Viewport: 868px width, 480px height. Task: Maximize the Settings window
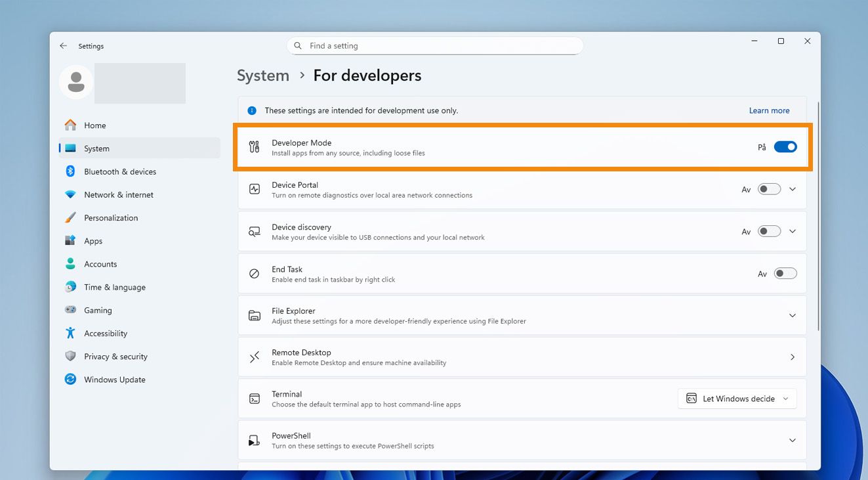[x=781, y=41]
